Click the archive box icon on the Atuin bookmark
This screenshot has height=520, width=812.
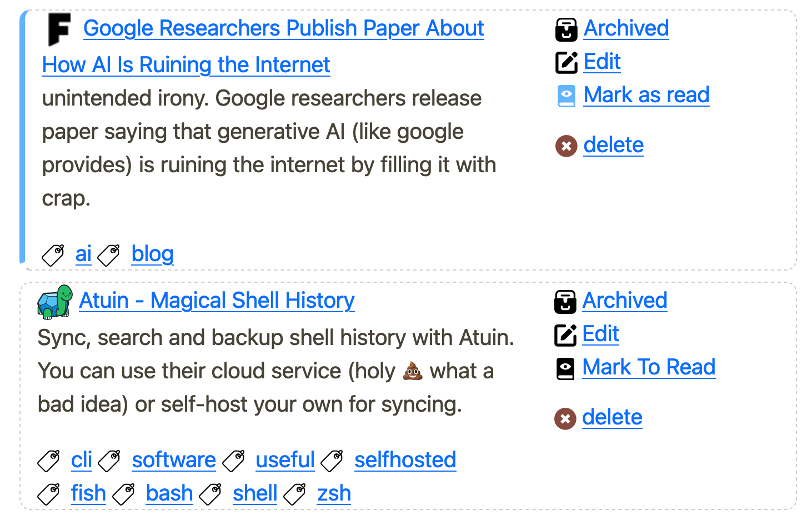(x=565, y=302)
